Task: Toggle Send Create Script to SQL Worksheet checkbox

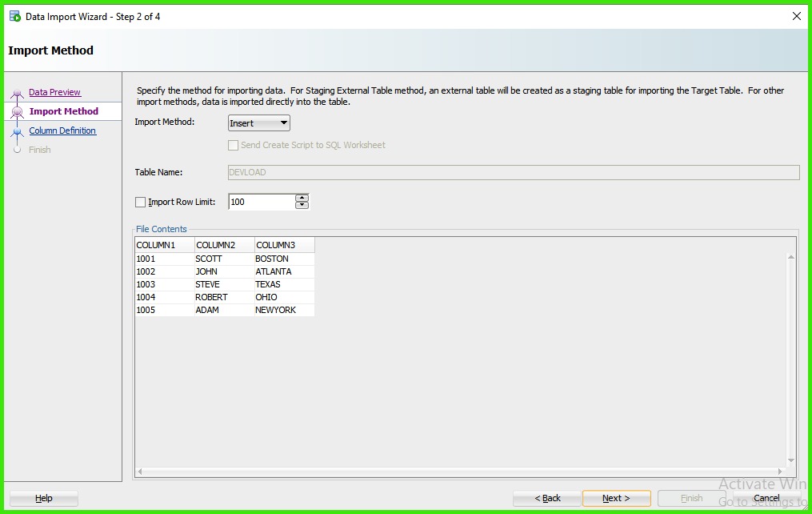Action: point(233,146)
